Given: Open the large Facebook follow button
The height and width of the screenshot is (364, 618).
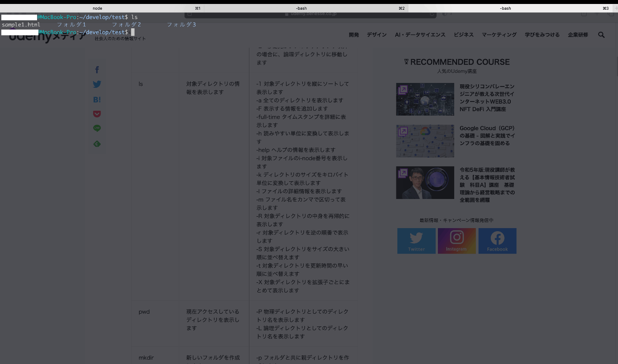Looking at the screenshot, I should 497,241.
